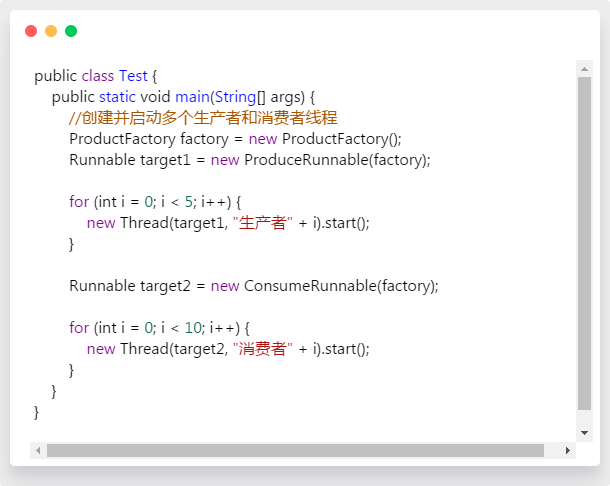The height and width of the screenshot is (486, 610).
Task: Click "Thread(target2," text
Action: click(x=174, y=349)
